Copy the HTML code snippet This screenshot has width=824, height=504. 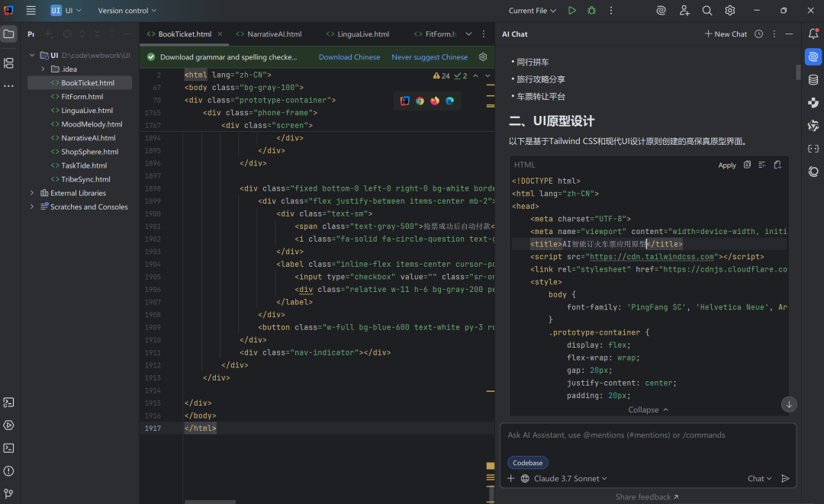[747, 165]
